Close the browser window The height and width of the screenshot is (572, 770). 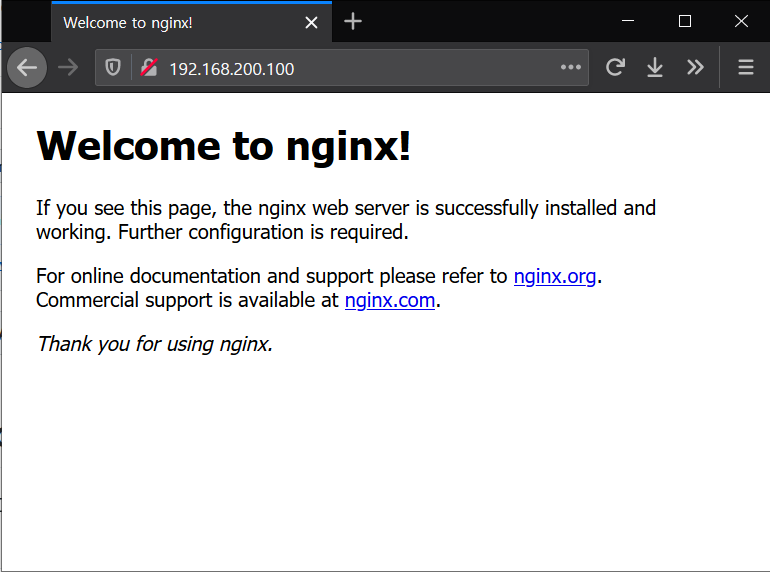(x=741, y=21)
